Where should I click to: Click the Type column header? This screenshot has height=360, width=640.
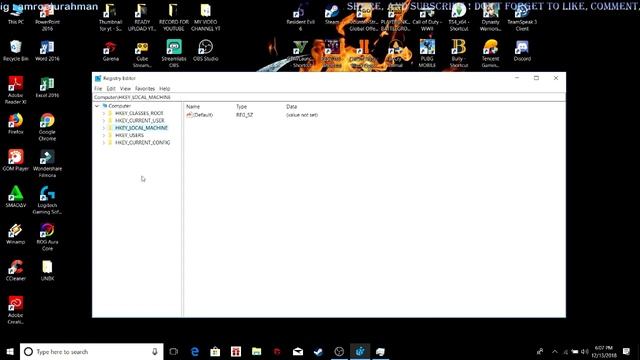tap(242, 107)
